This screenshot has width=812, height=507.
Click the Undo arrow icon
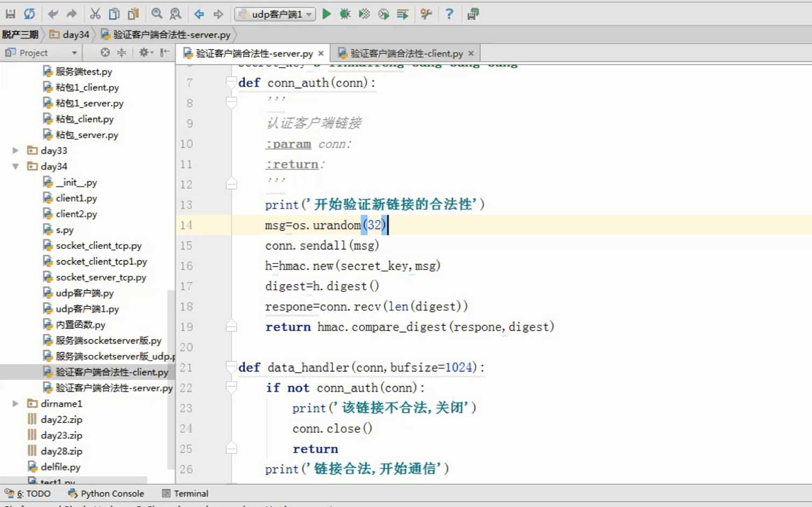tap(52, 14)
